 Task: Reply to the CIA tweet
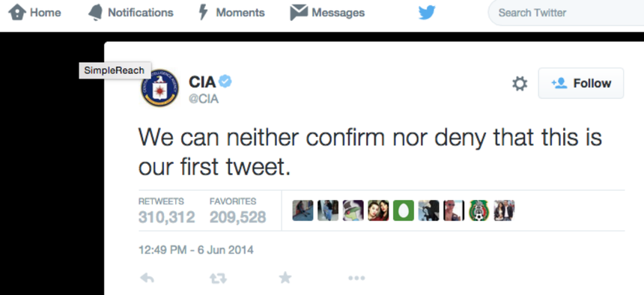pos(147,279)
